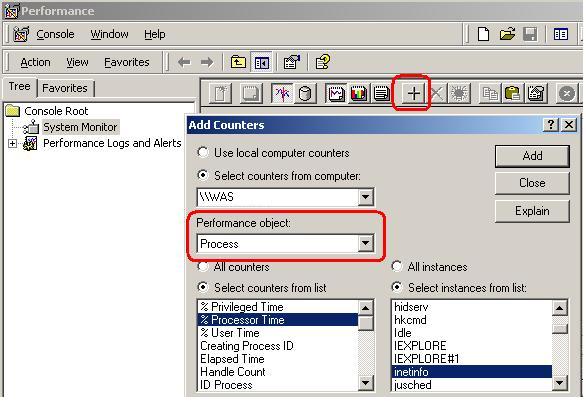Switch to the Favorites tab

65,89
